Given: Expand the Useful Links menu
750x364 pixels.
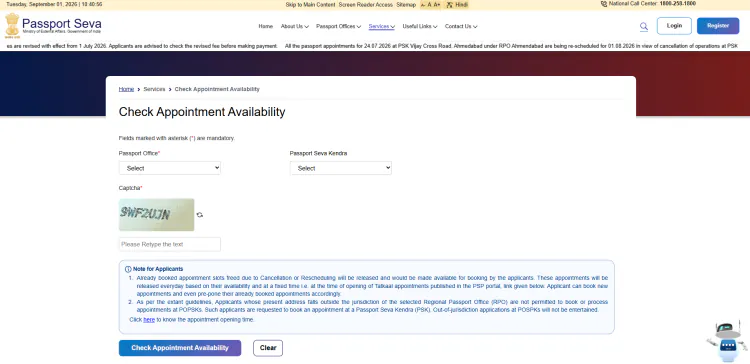Looking at the screenshot, I should 420,26.
